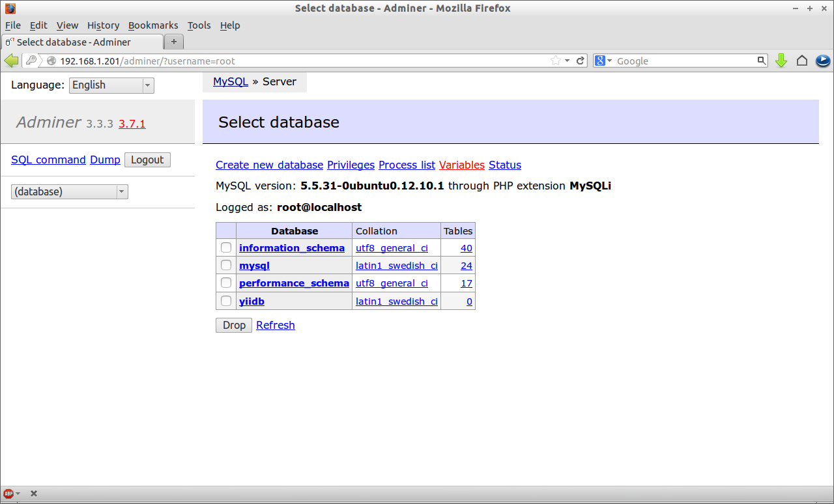Click the search magnifier icon
834x504 pixels.
762,61
